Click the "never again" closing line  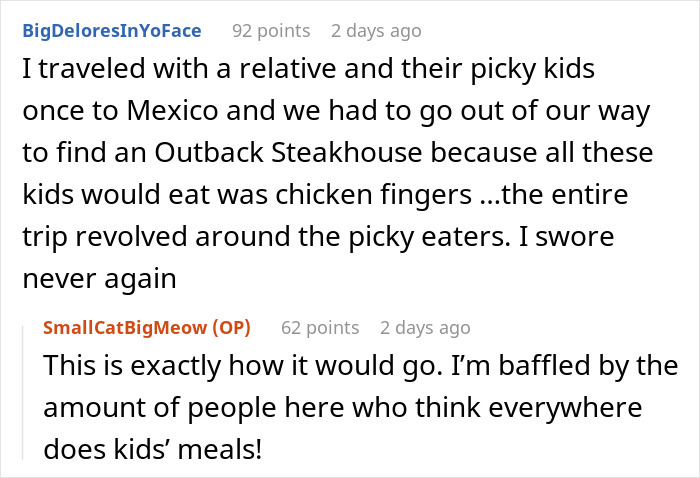tap(98, 279)
